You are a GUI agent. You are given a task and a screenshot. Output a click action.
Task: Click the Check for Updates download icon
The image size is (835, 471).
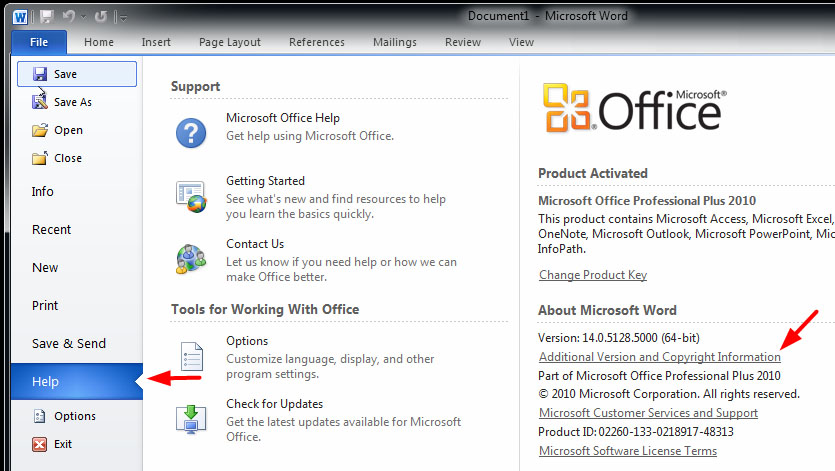(191, 419)
